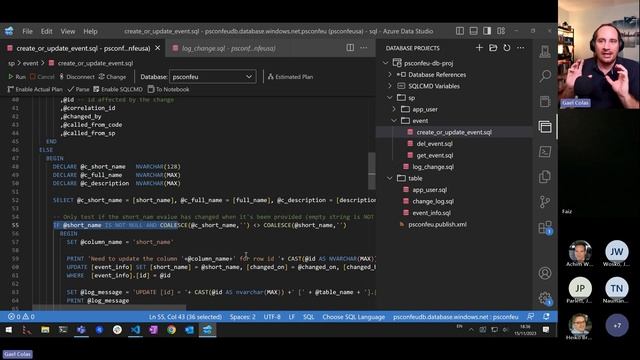Export query To Notebook
The height and width of the screenshot is (360, 640).
tap(168, 89)
